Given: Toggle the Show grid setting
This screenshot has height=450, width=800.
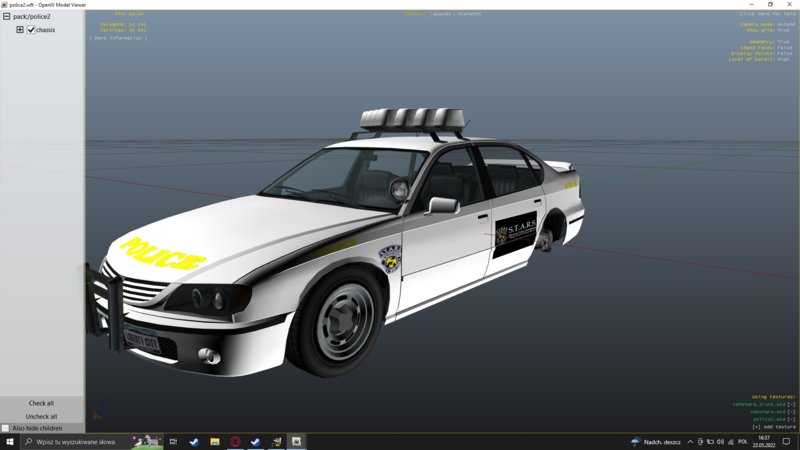Looking at the screenshot, I should [770, 30].
